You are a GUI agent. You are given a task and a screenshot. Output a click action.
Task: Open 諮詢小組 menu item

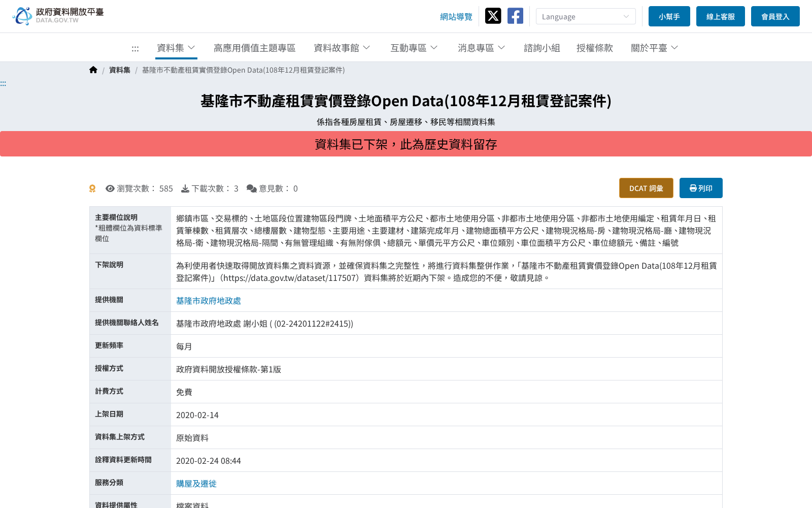(x=542, y=48)
